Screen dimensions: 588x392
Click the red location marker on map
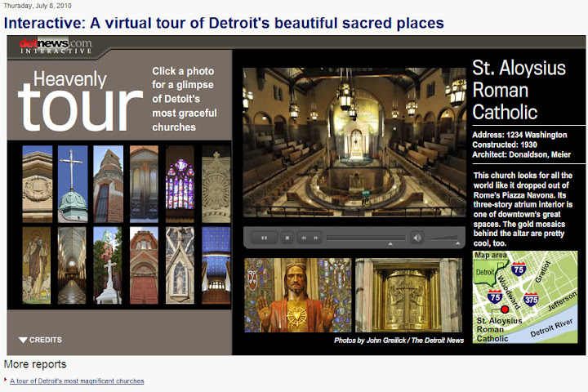pyautogui.click(x=505, y=310)
